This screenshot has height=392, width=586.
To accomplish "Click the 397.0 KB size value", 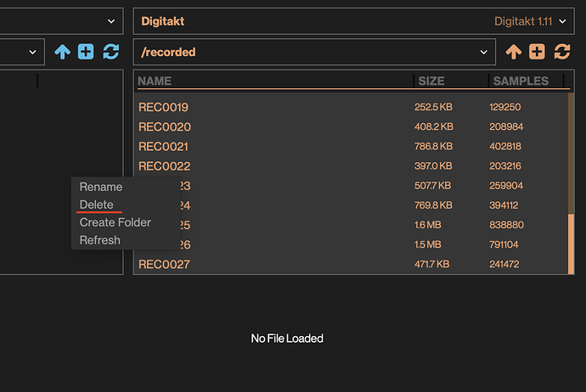I will click(433, 165).
